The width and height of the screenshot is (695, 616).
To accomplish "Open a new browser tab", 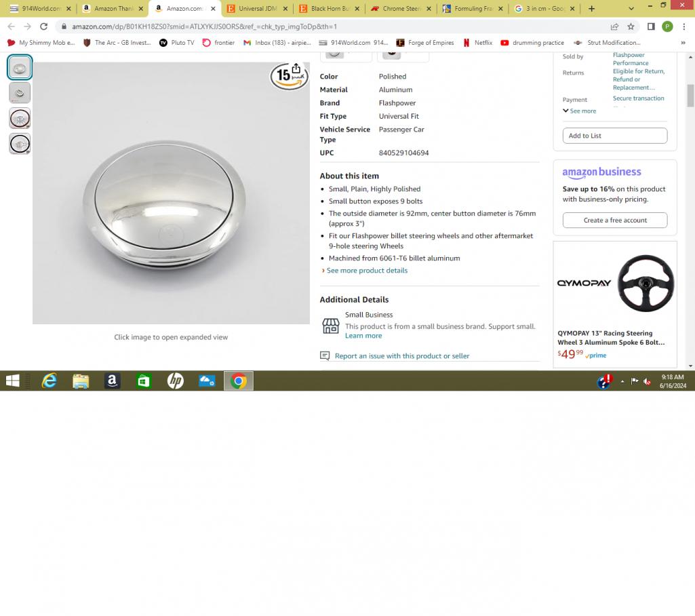I will (x=591, y=8).
